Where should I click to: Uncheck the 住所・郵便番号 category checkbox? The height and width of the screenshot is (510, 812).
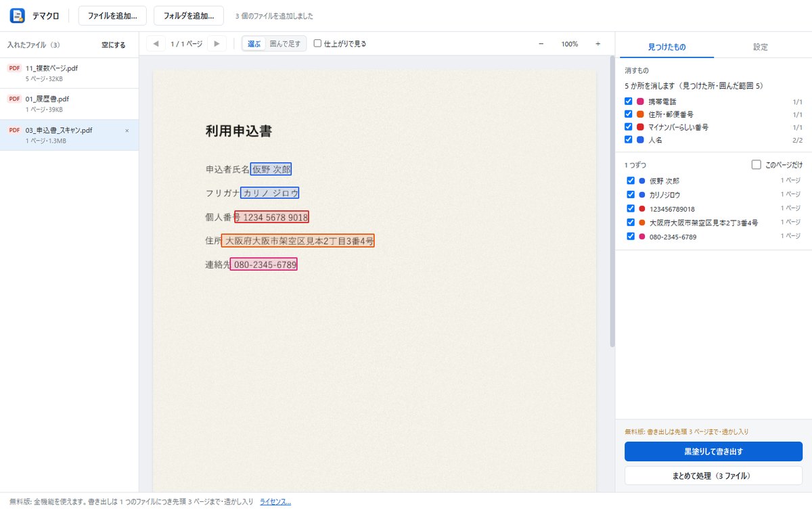tap(629, 114)
